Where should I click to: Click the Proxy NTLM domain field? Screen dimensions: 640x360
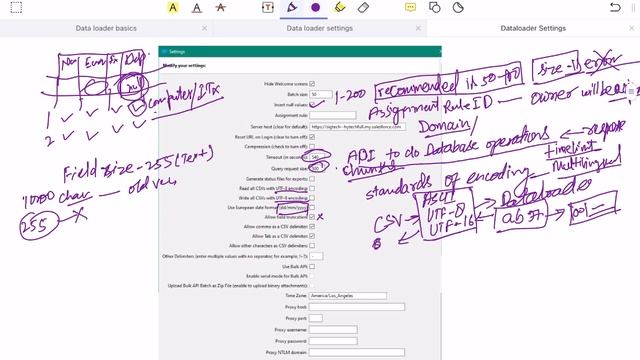tap(357, 352)
